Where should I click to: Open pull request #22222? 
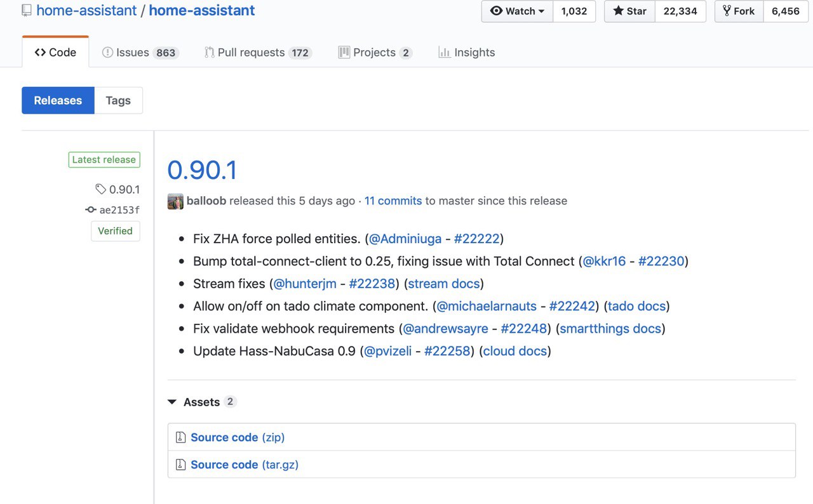tap(477, 239)
